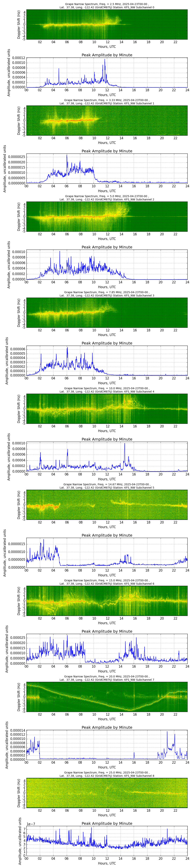Click 'Amplitude, uncalibrated units' label of 25.0 MHz chart
The height and width of the screenshot is (868, 193).
20,841
